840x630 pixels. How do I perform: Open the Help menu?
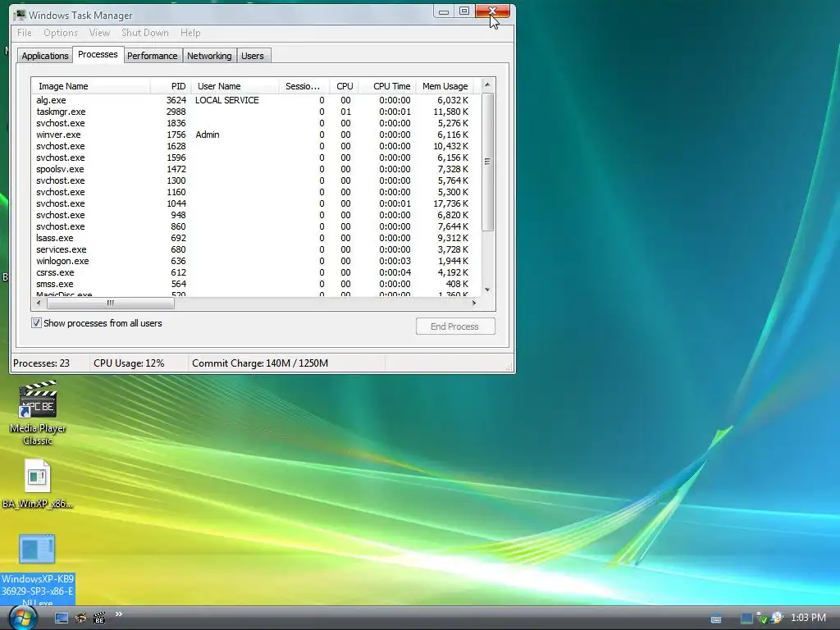pos(190,33)
